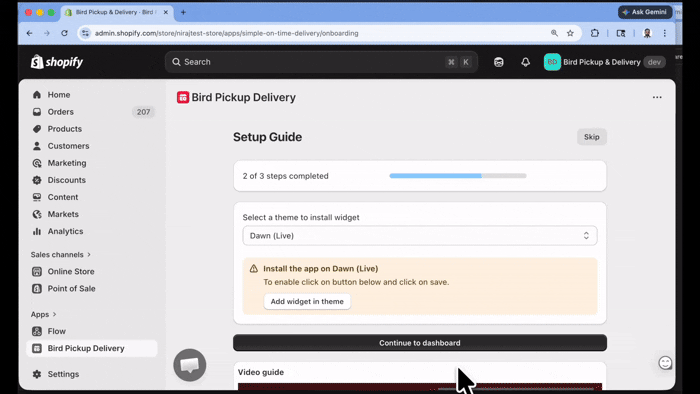Click the site information icon in address bar

pyautogui.click(x=85, y=33)
